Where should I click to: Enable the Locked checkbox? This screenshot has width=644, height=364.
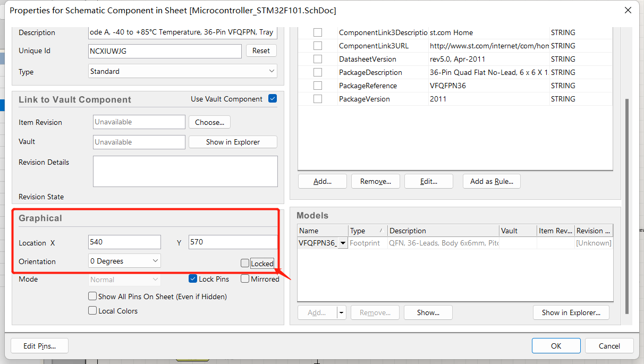tap(244, 263)
